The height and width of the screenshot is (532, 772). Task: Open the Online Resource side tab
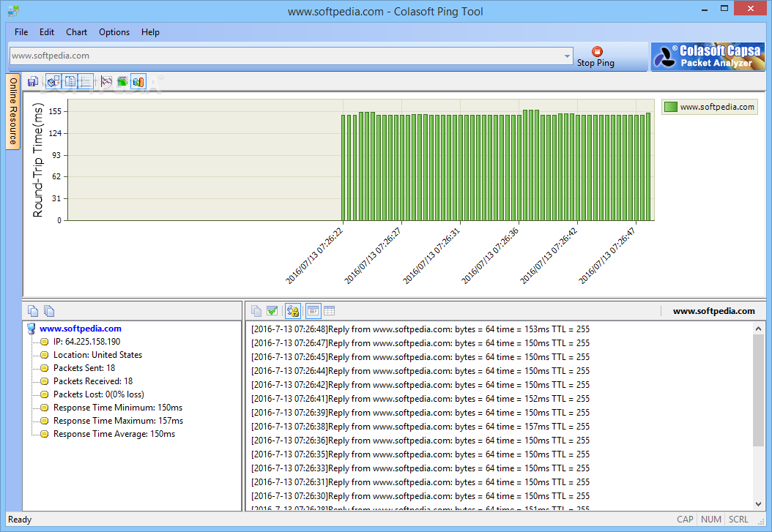tap(12, 110)
